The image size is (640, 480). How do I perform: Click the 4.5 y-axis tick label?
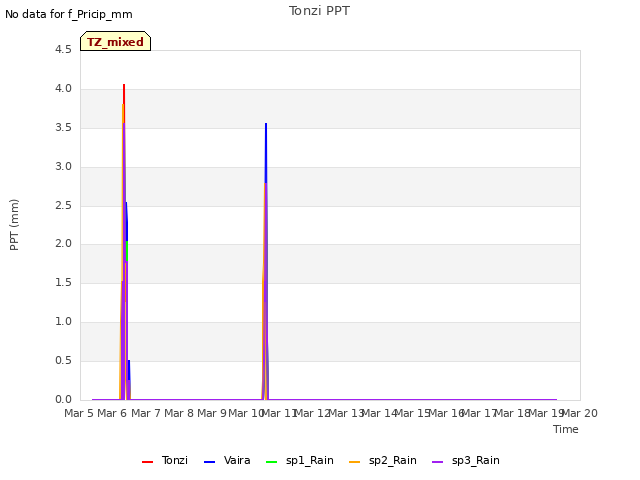pyautogui.click(x=63, y=50)
